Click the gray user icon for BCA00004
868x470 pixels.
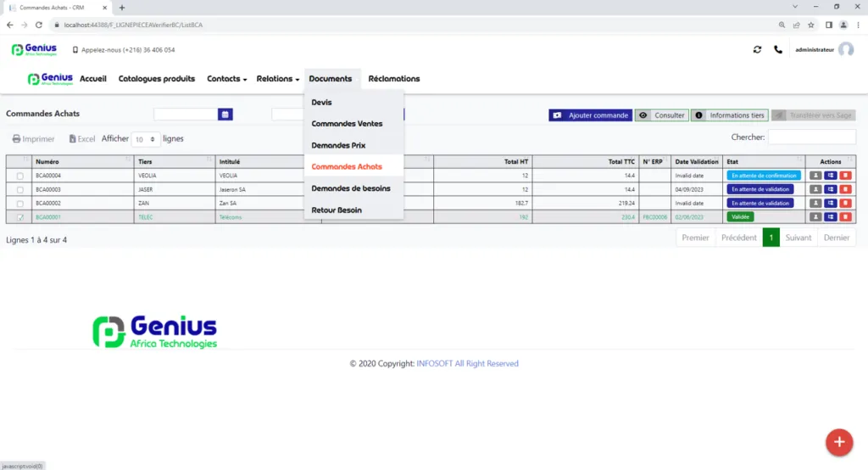pyautogui.click(x=815, y=175)
